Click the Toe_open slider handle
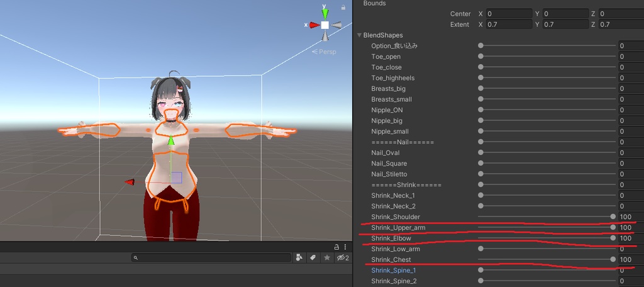The width and height of the screenshot is (644, 287). [x=480, y=57]
